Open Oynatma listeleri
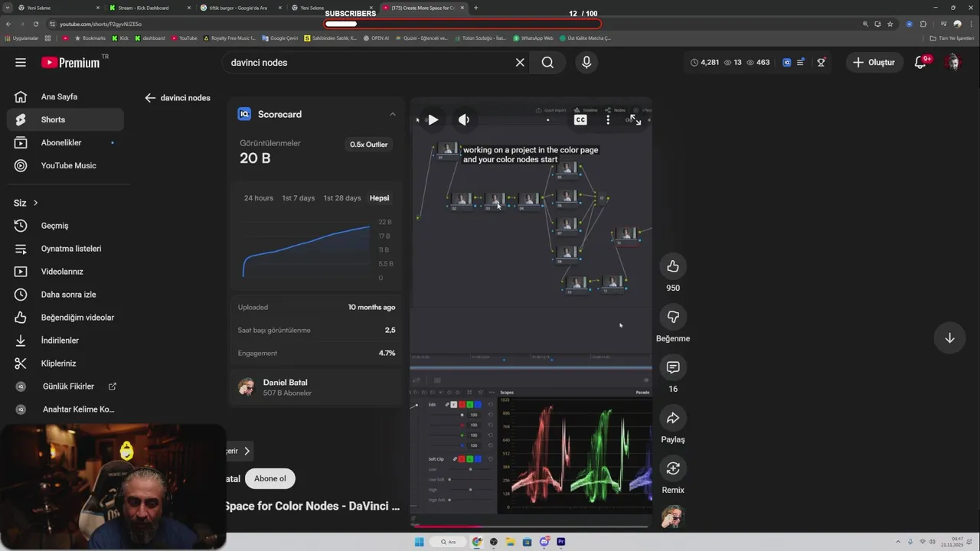The width and height of the screenshot is (980, 551). coord(66,249)
